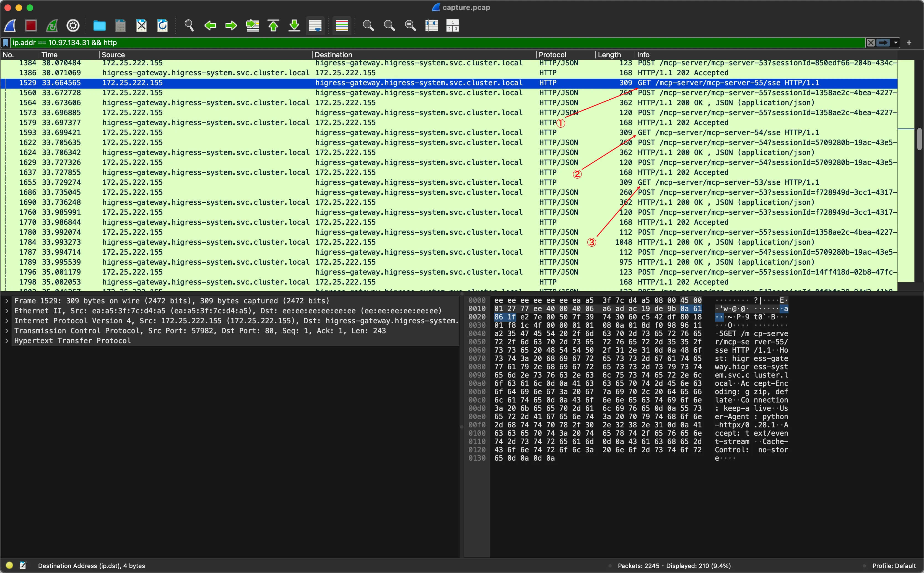The height and width of the screenshot is (573, 924).
Task: Go forward in packet history
Action: 231,25
